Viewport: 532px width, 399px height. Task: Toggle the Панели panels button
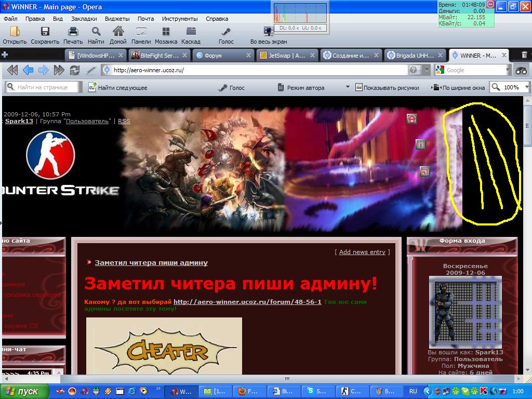[141, 36]
